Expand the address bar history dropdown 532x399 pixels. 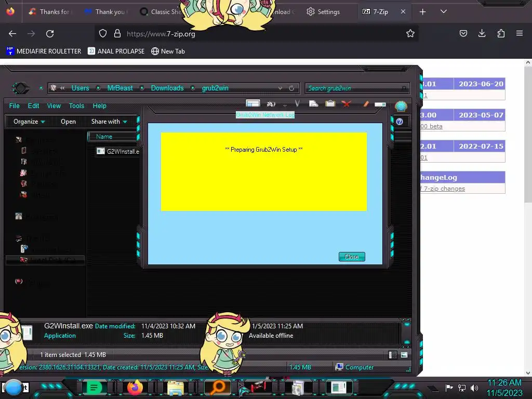280,88
